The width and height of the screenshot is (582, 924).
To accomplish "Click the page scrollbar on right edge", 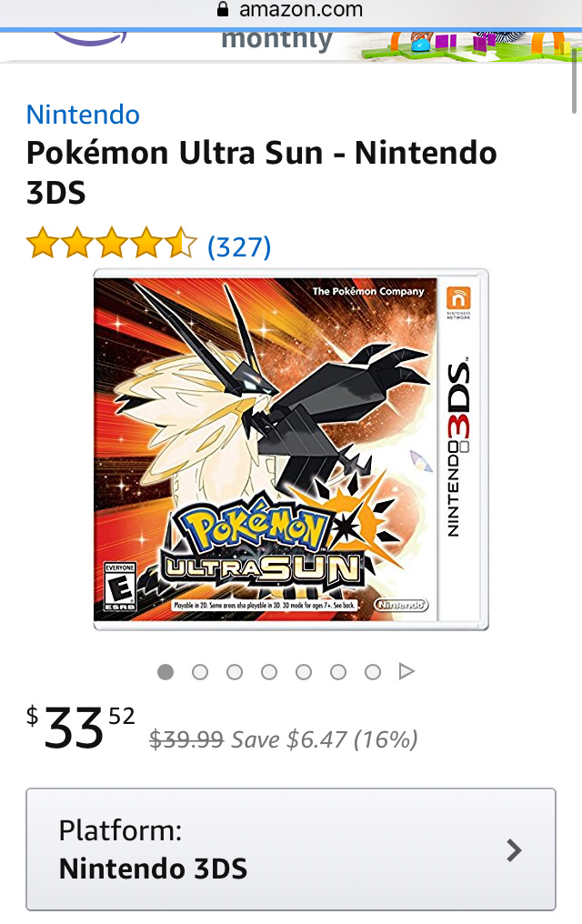I will 575,81.
